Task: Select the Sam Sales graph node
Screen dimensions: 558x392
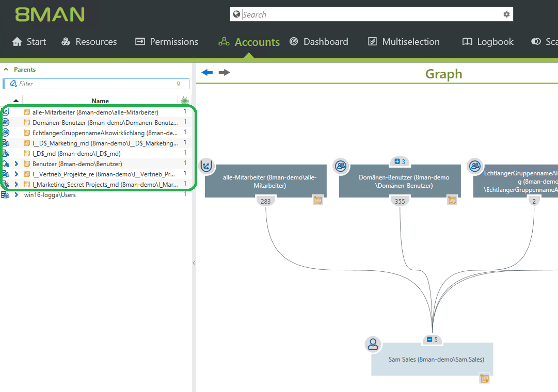Action: click(432, 360)
